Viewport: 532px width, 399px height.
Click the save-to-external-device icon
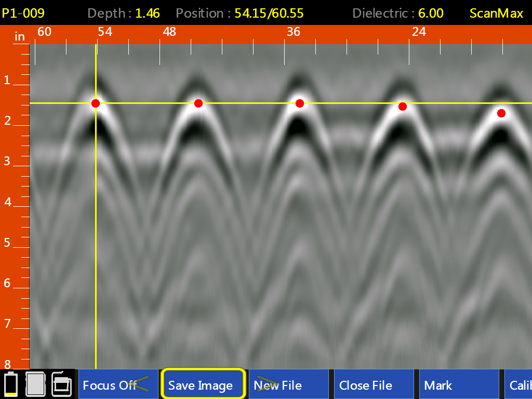[x=61, y=384]
